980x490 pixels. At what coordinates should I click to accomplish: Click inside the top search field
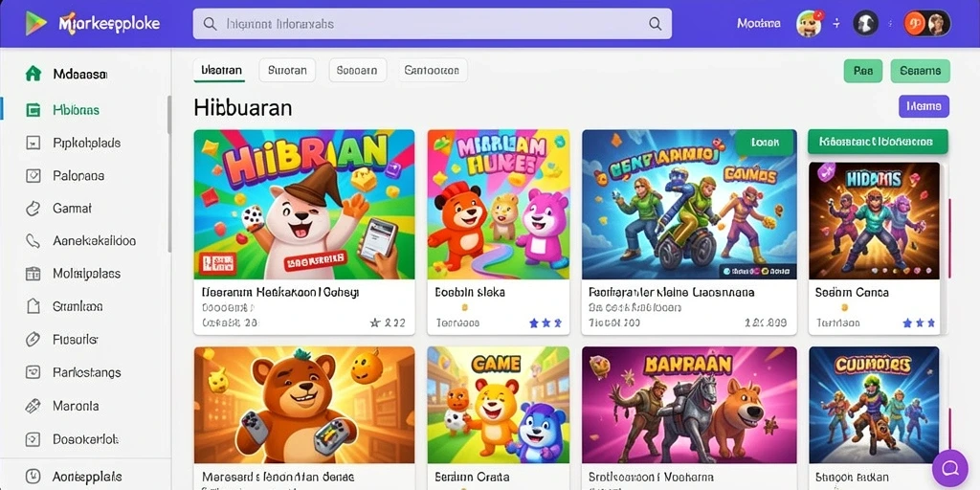click(432, 24)
